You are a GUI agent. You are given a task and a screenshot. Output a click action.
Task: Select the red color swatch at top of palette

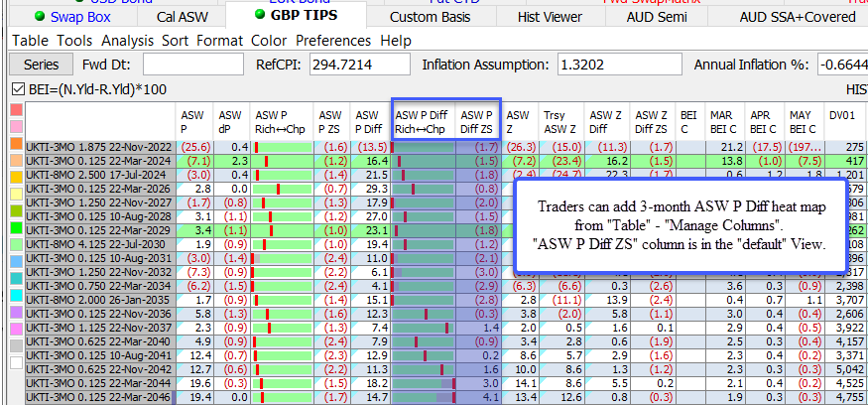[x=16, y=110]
